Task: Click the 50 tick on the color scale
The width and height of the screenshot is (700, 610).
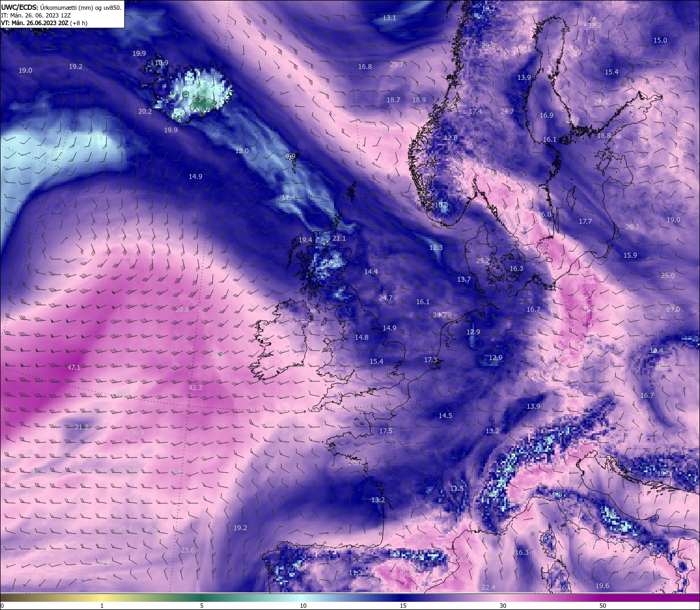Action: (x=602, y=606)
